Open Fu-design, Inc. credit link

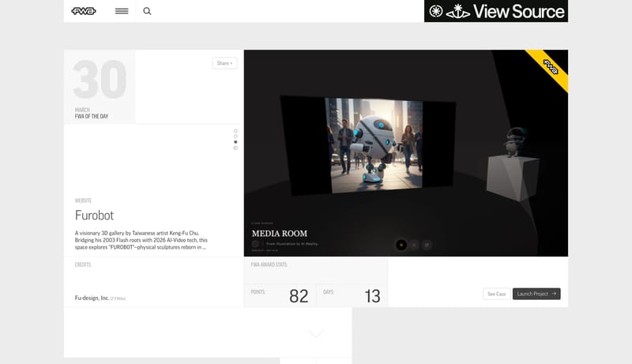[92, 298]
